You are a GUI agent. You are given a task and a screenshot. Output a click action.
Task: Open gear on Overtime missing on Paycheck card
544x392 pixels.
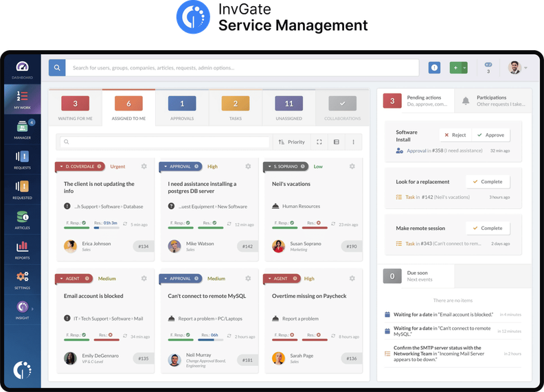(352, 278)
